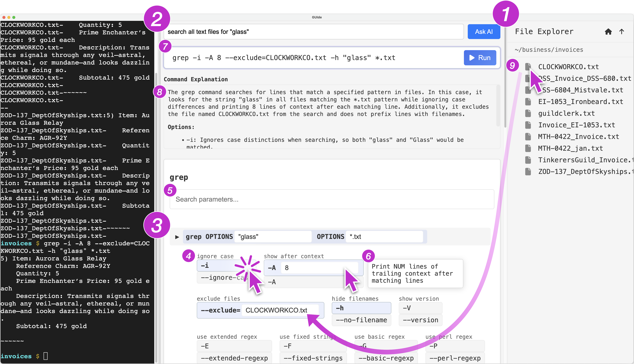Viewport: 634px width, 364px height.
Task: Click the guildclerk.txt file icon
Action: click(x=528, y=114)
